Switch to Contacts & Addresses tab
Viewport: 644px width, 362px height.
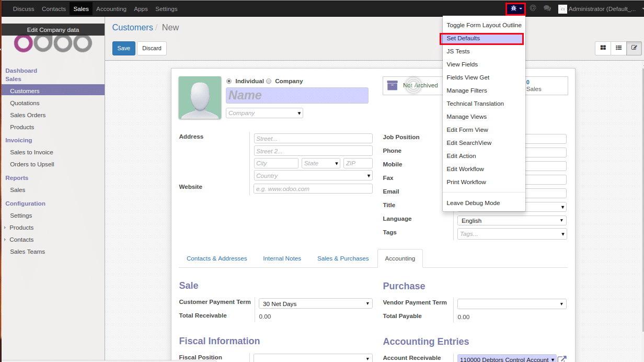[x=217, y=258]
